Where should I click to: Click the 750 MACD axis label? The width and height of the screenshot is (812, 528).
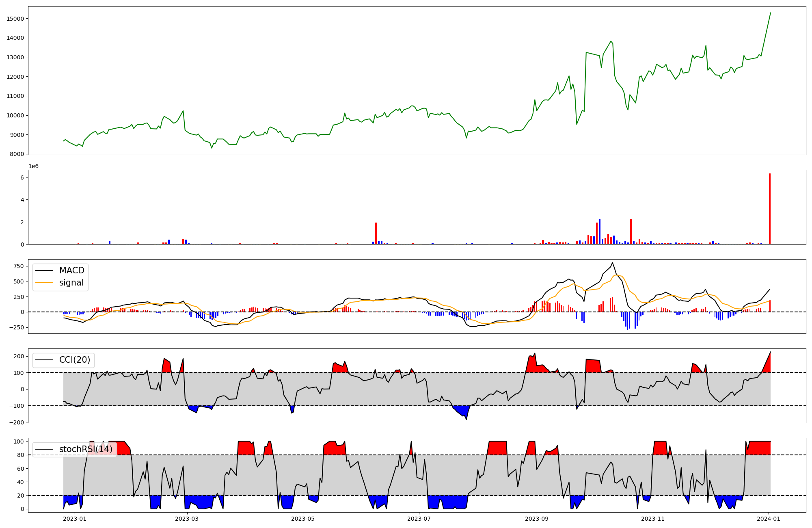[19, 266]
